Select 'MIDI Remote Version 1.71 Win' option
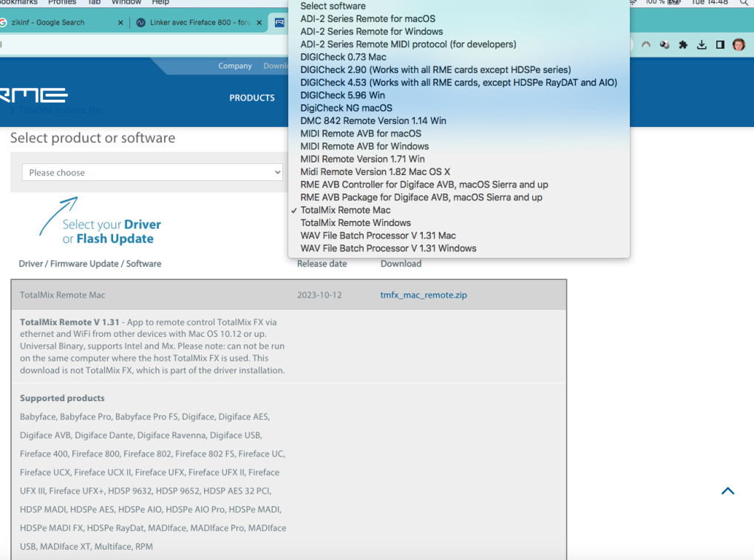 coord(362,159)
